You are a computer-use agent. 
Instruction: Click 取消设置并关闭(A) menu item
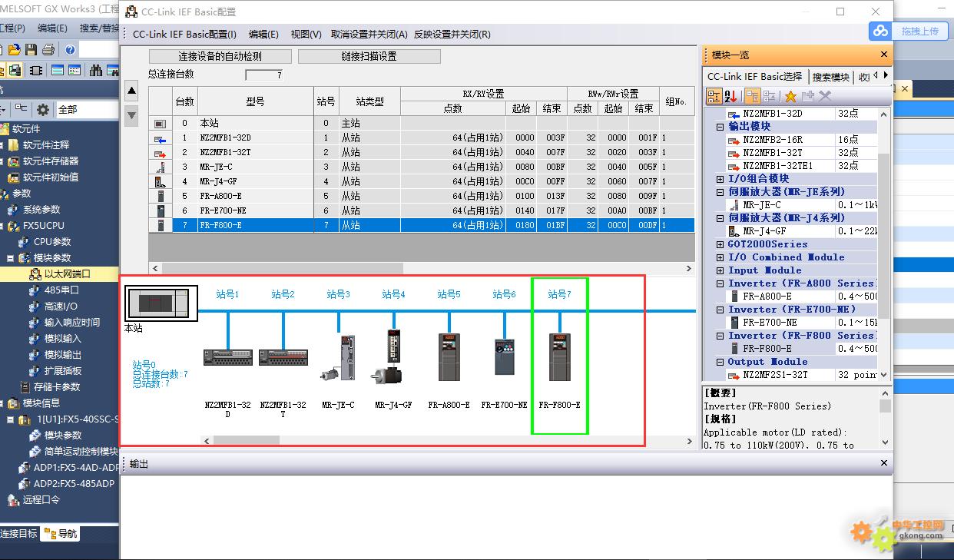[369, 35]
